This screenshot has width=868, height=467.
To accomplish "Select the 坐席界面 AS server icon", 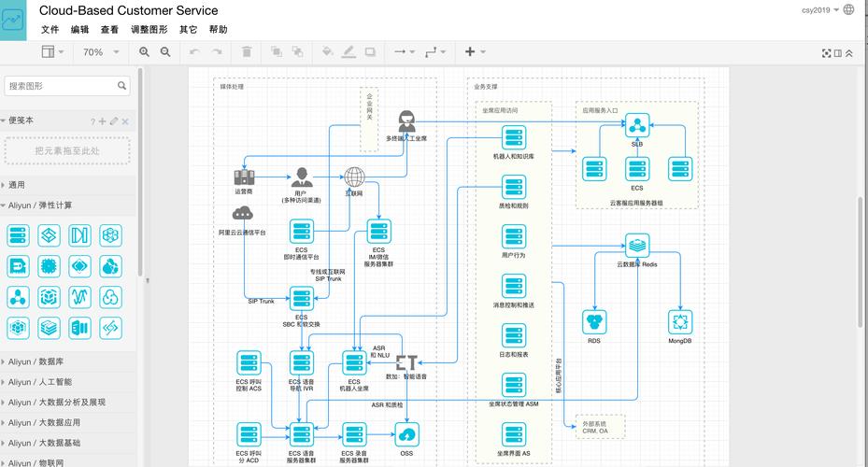I will pos(514,435).
